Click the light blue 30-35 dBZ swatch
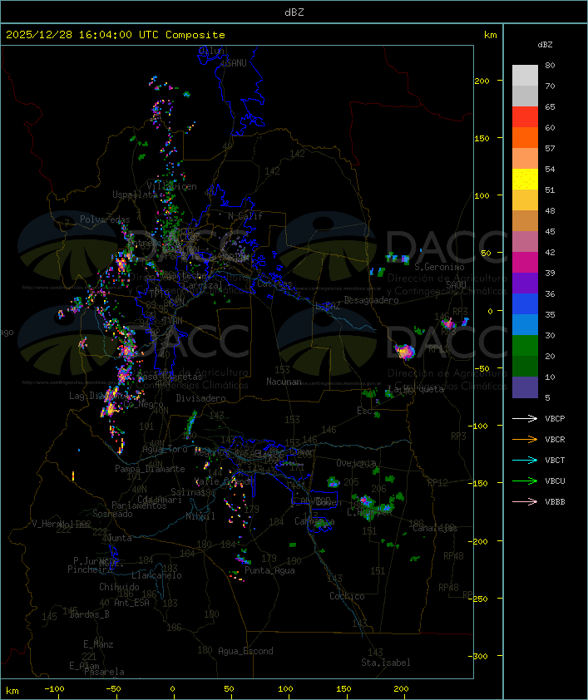 (525, 324)
